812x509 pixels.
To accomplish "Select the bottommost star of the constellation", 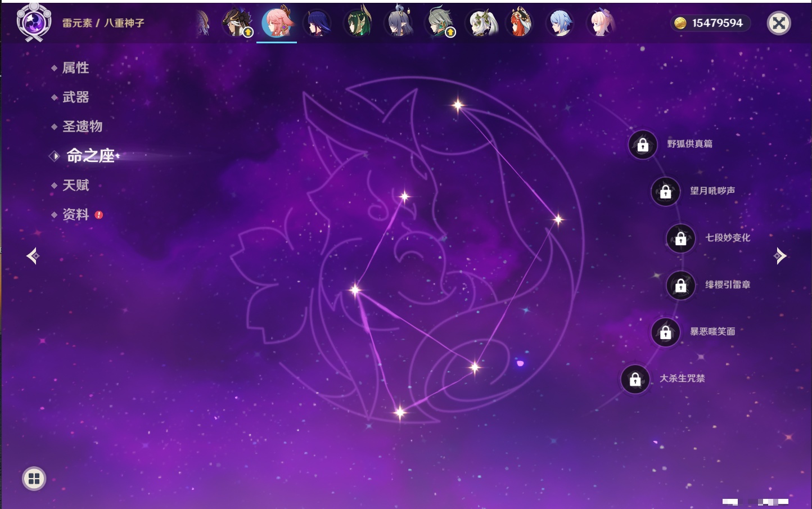I will (400, 413).
